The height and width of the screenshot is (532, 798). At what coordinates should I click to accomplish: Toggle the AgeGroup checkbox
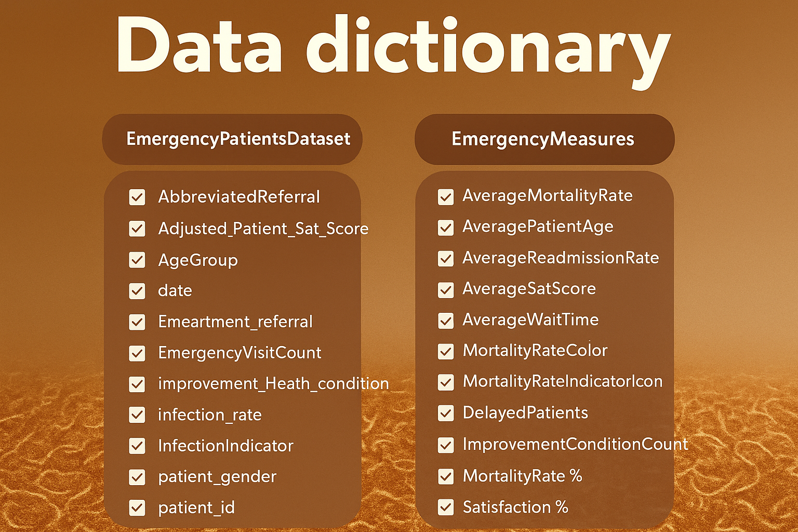click(137, 260)
